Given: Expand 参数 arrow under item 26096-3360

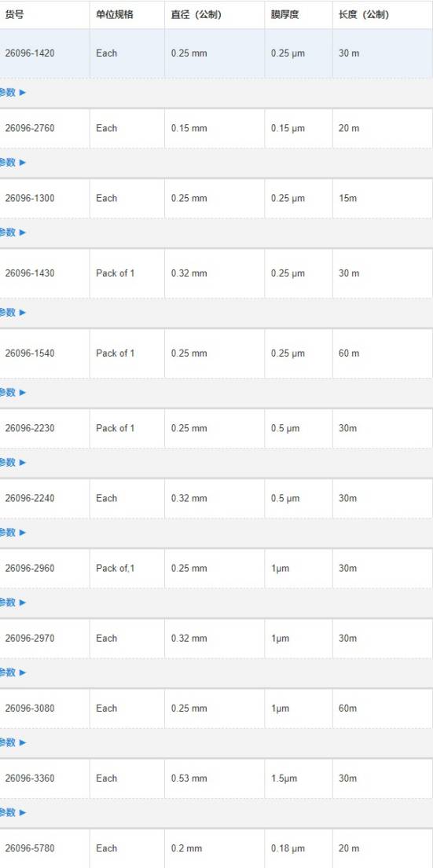Looking at the screenshot, I should [x=13, y=813].
